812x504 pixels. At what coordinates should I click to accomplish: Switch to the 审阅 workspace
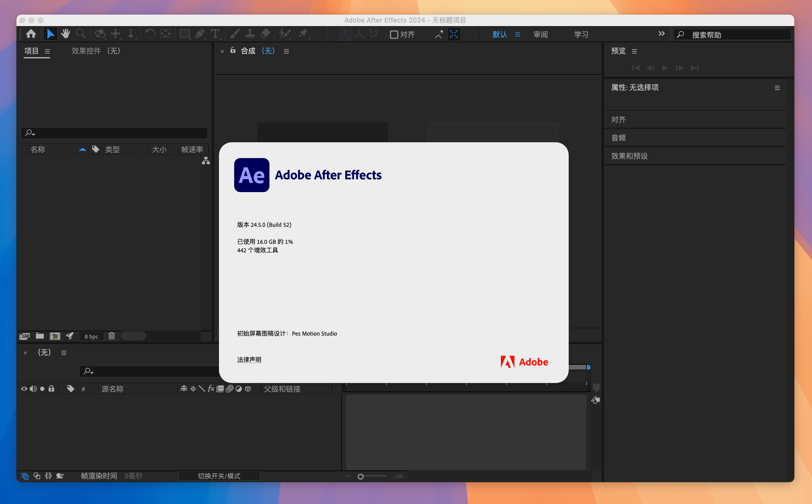(x=540, y=34)
